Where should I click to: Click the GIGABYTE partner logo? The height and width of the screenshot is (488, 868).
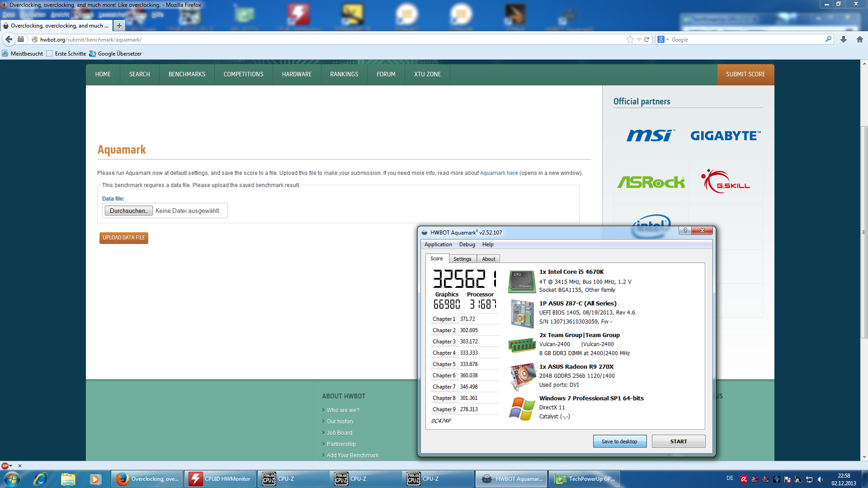726,136
